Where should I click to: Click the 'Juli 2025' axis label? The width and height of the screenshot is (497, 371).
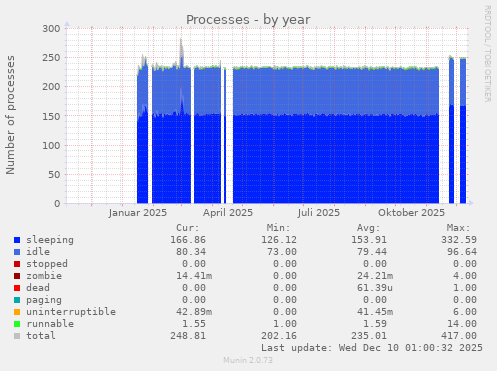point(319,213)
